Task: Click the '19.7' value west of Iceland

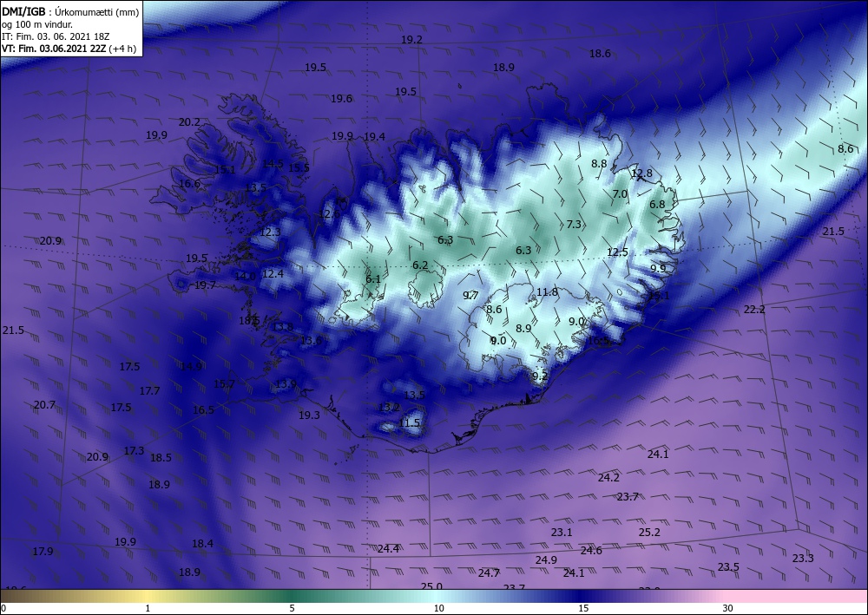Action: pos(205,285)
